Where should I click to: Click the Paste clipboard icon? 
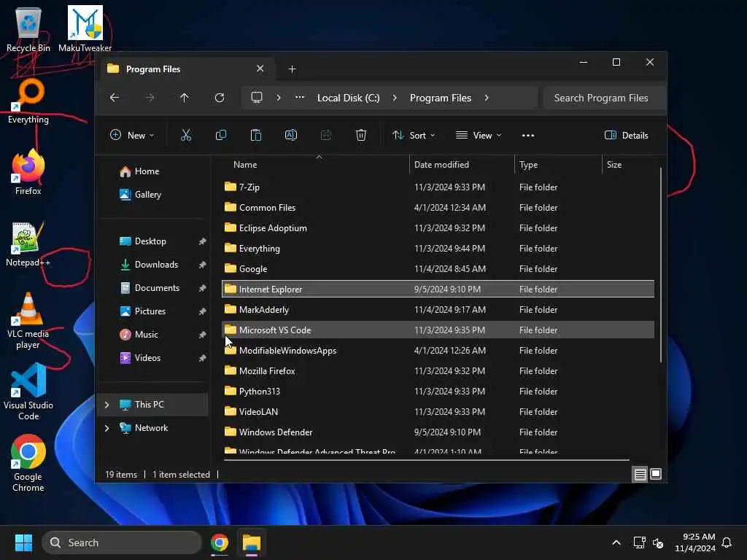click(x=256, y=135)
